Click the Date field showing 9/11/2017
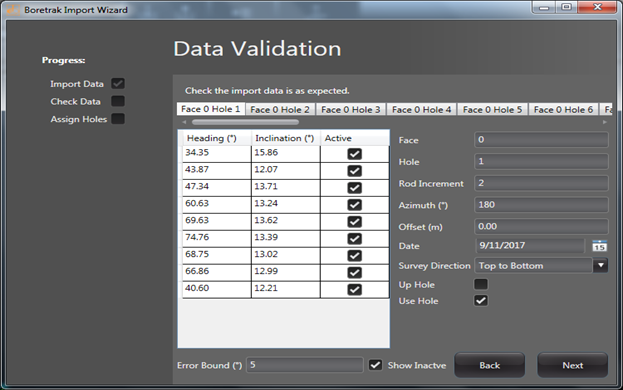Screen dimensions: 623x390 [x=530, y=245]
